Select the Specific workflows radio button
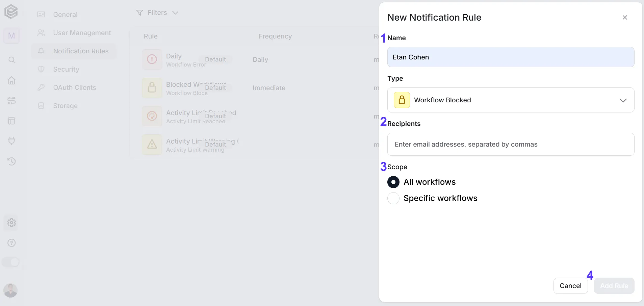Image resolution: width=644 pixels, height=306 pixels. pos(393,198)
